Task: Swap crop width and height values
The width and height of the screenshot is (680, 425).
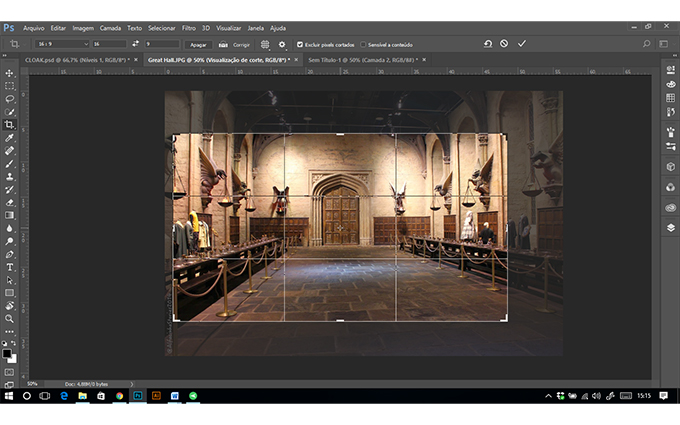Action: [136, 44]
